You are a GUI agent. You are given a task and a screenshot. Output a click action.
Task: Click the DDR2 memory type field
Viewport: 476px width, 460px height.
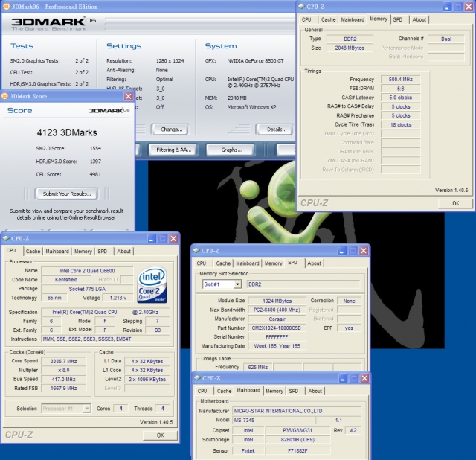[350, 39]
